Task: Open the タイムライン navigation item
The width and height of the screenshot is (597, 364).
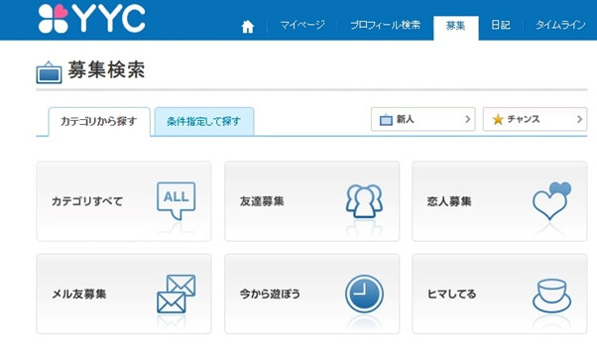Action: pyautogui.click(x=560, y=25)
